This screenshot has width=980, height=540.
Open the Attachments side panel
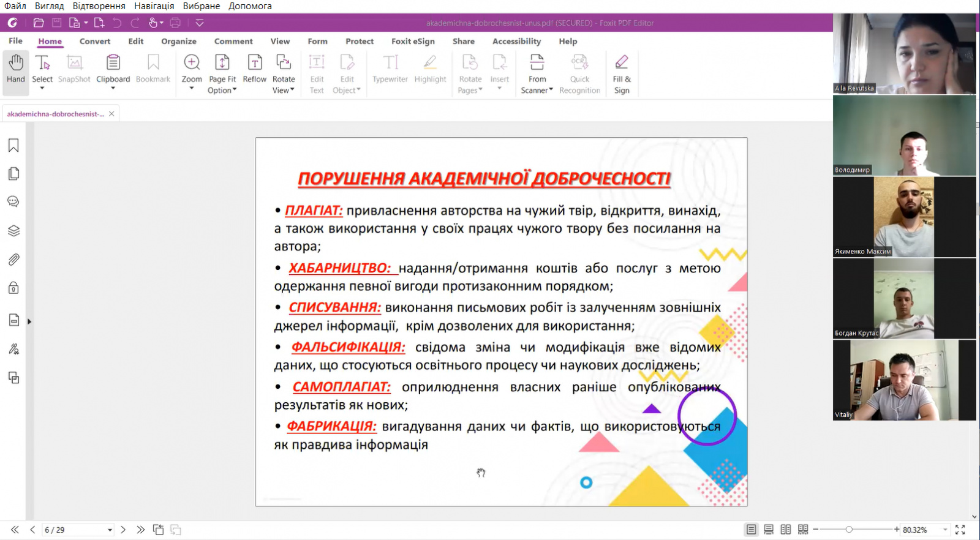[x=13, y=260]
